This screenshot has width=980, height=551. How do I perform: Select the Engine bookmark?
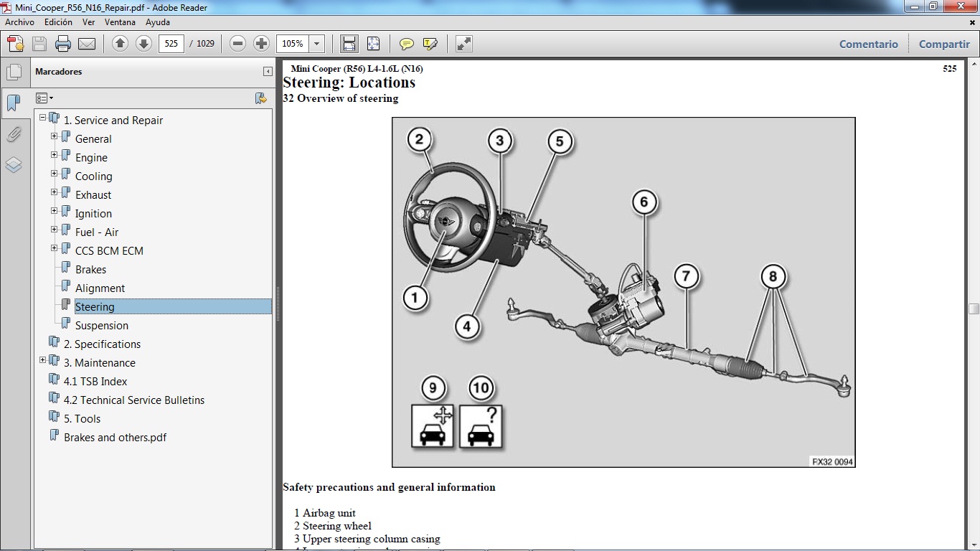[91, 158]
